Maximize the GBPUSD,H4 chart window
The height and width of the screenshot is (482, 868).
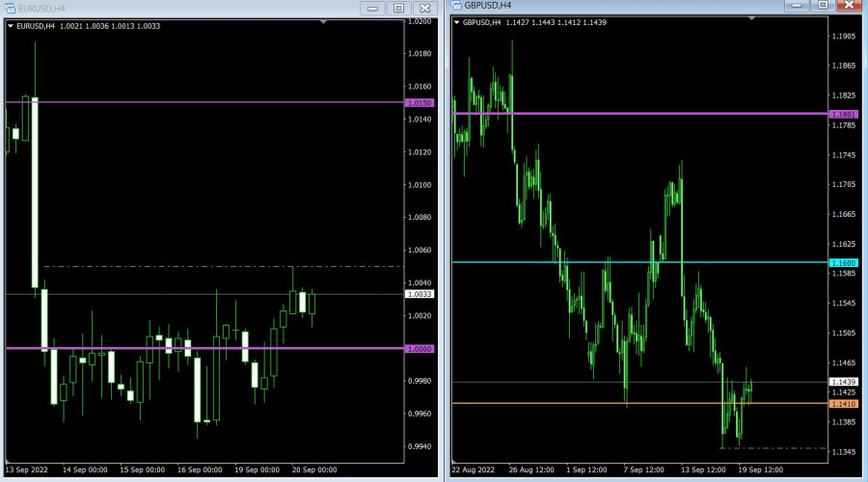coord(823,5)
